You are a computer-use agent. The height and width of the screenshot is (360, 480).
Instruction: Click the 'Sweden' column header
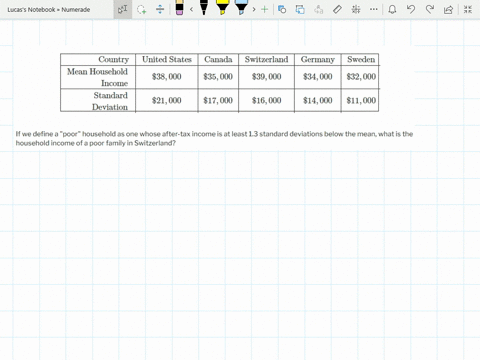(361, 59)
